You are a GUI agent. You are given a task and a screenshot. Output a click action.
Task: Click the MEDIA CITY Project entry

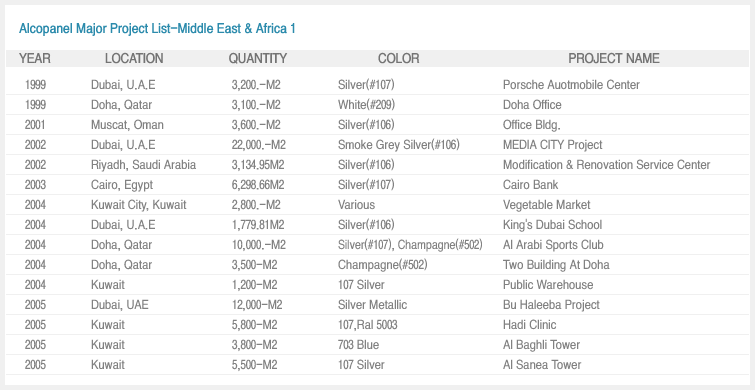tap(552, 145)
